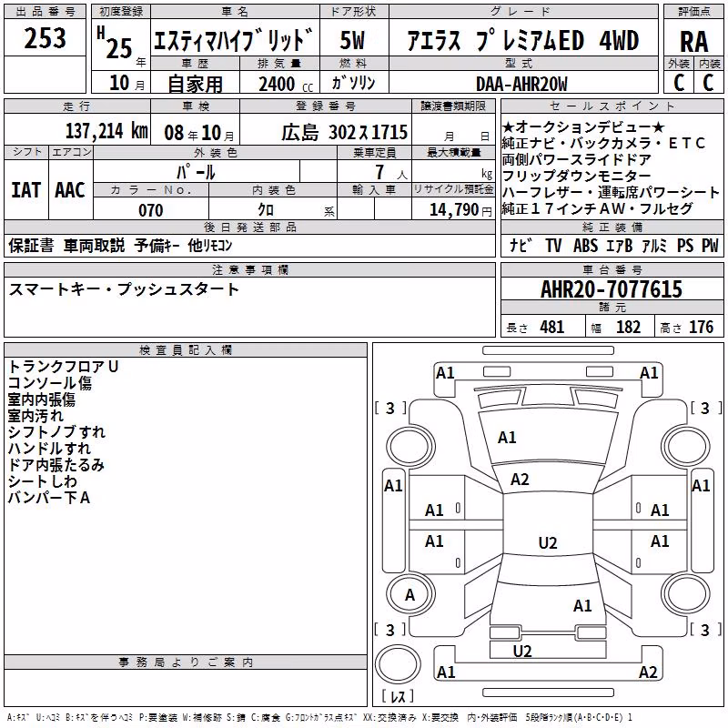Screen dimensions: 728x728
Task: Select inspector note シートしわ
Action: 42,481
